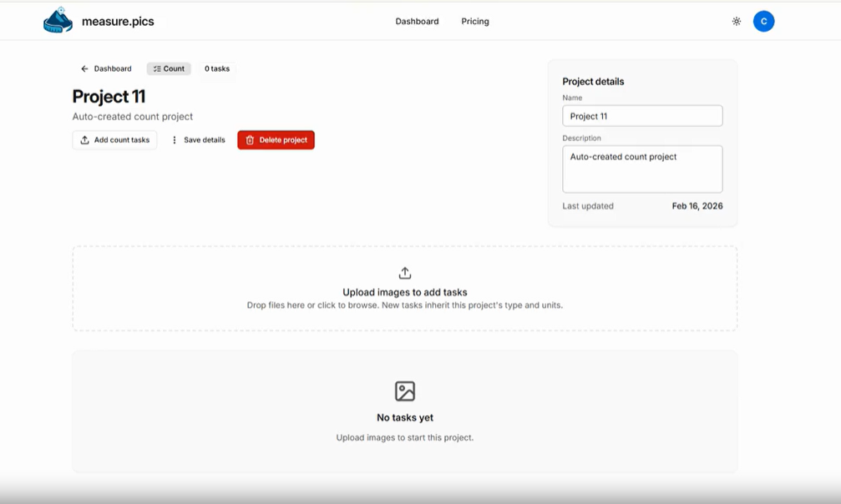Select the Count project type badge

point(169,69)
